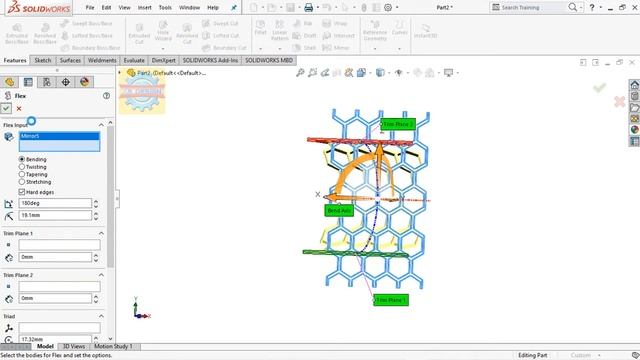Switch to the Weldments tab
This screenshot has width=640, height=360.
(102, 60)
